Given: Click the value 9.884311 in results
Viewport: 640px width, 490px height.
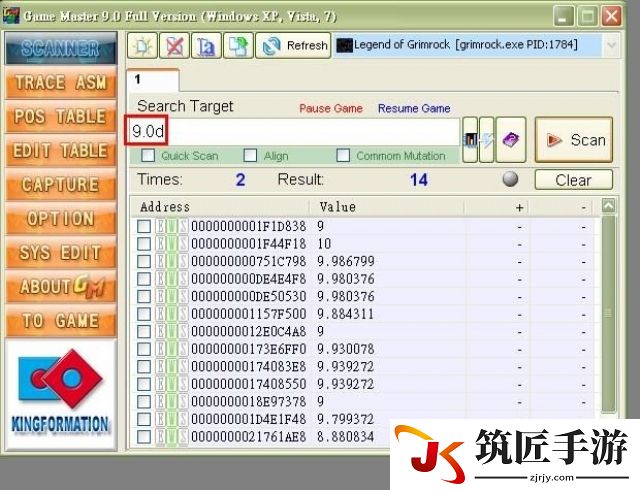Looking at the screenshot, I should (x=345, y=314).
